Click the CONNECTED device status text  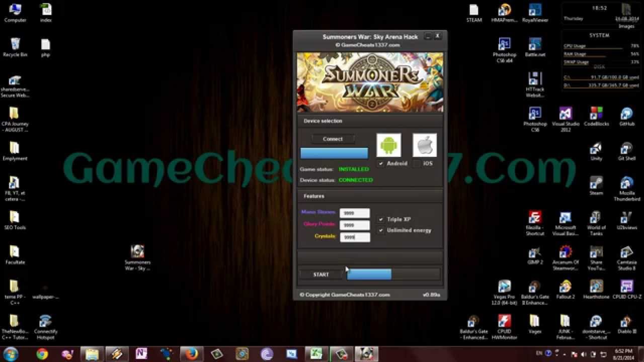click(x=356, y=180)
